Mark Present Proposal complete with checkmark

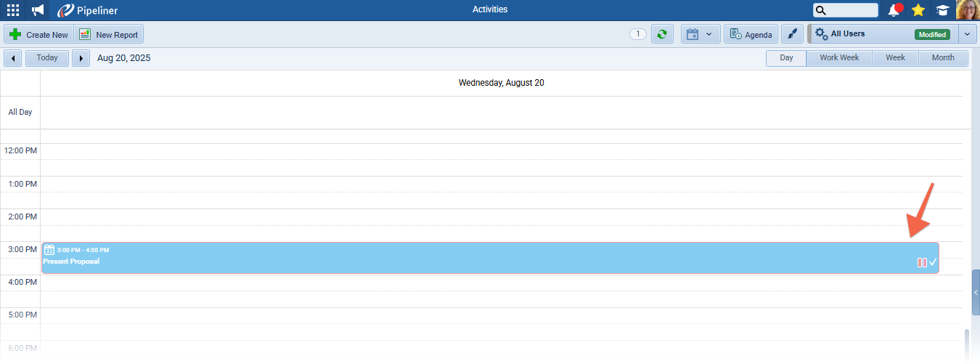coord(933,262)
